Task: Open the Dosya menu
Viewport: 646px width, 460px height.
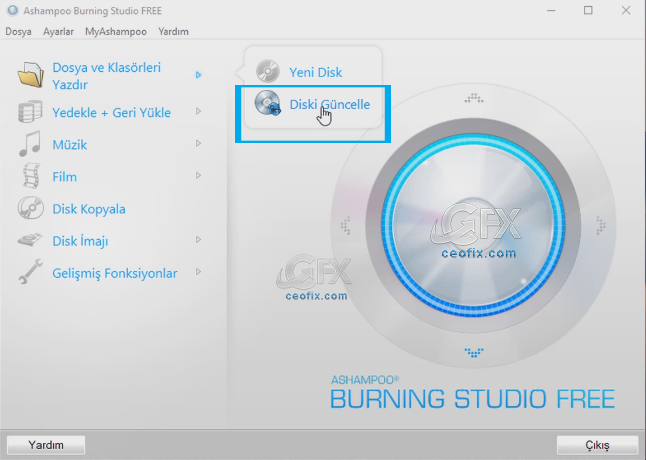Action: [18, 32]
